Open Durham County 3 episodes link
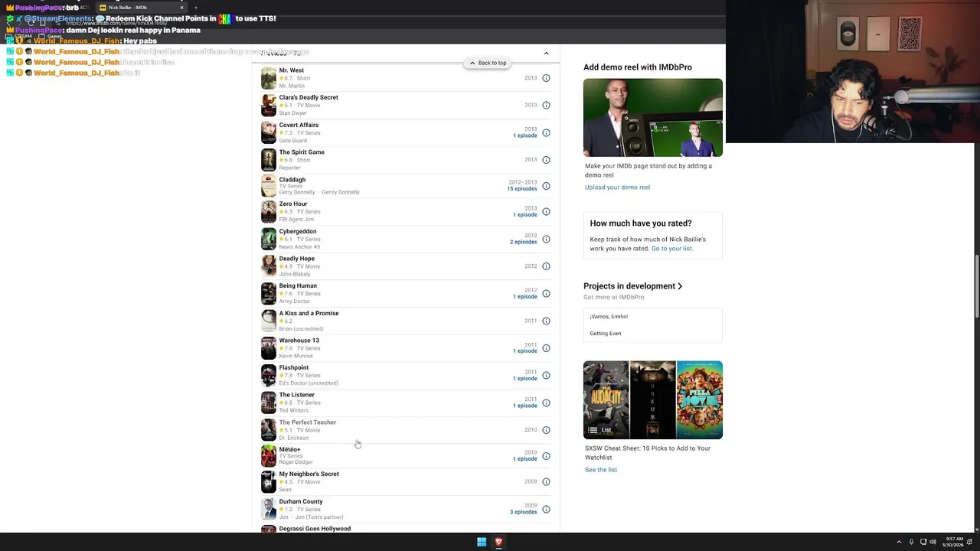The height and width of the screenshot is (551, 980). pos(523,513)
